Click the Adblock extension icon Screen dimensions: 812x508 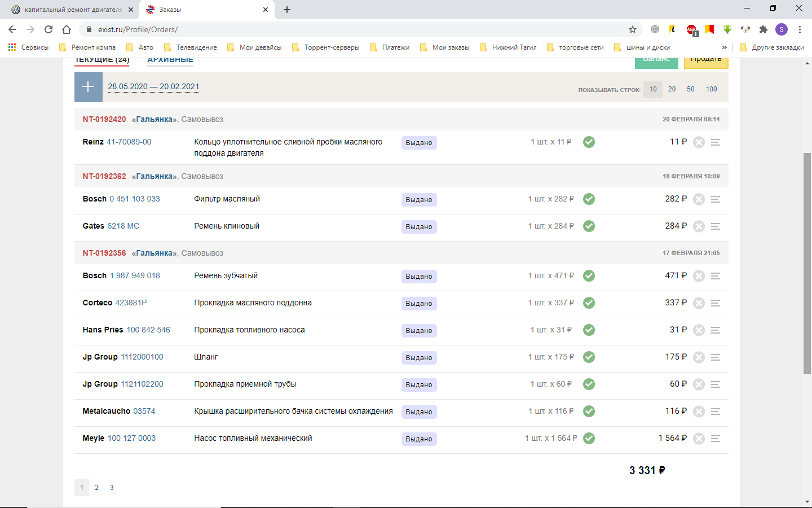click(691, 29)
